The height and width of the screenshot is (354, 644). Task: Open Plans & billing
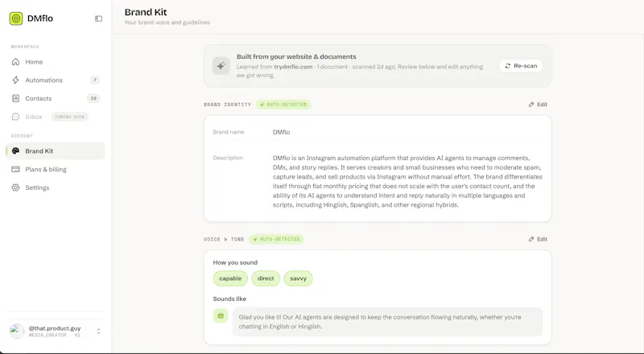pyautogui.click(x=56, y=169)
